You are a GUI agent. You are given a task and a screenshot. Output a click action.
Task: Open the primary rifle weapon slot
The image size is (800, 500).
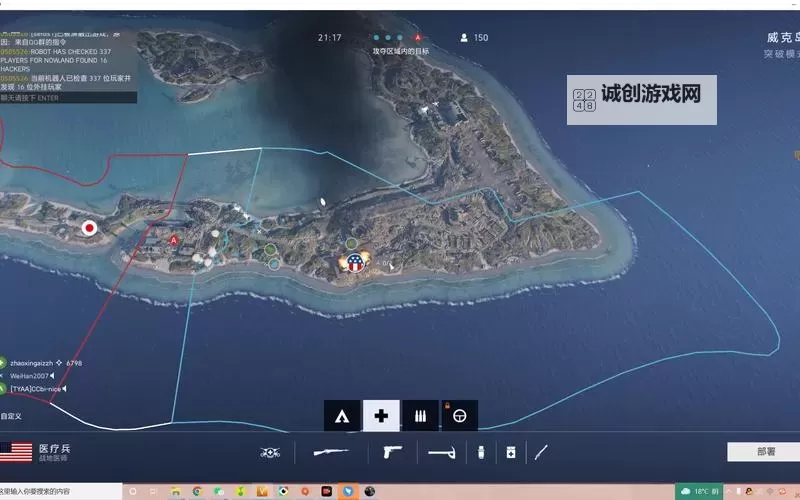[331, 452]
